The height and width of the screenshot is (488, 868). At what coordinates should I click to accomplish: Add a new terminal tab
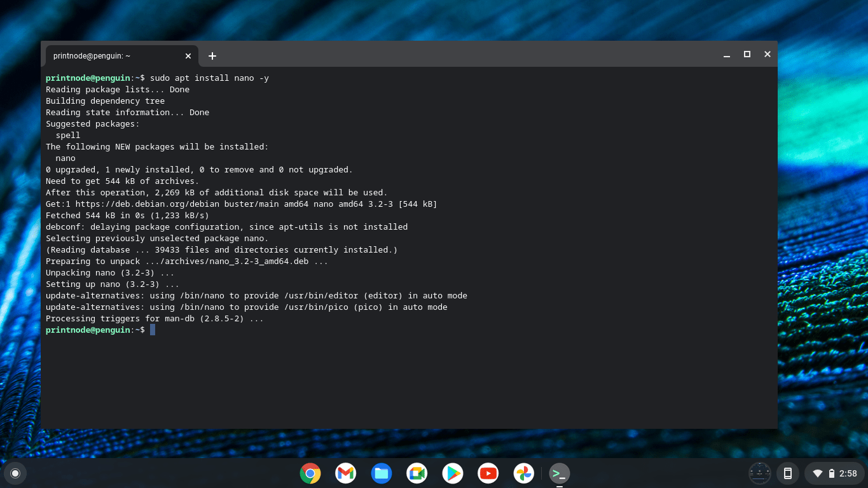point(212,56)
